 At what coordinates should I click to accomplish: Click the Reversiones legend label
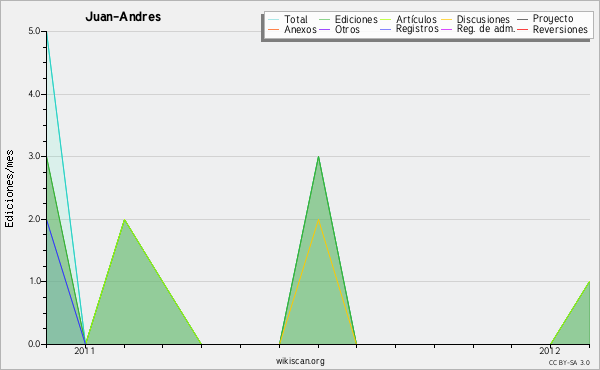click(x=560, y=29)
